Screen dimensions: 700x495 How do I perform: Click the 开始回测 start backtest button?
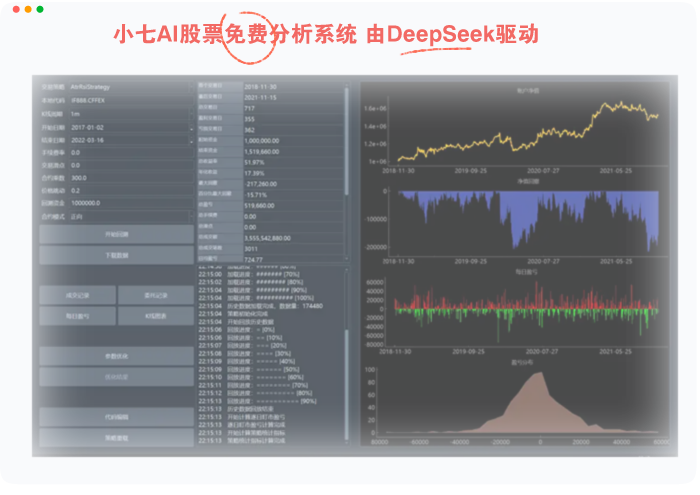pos(116,234)
